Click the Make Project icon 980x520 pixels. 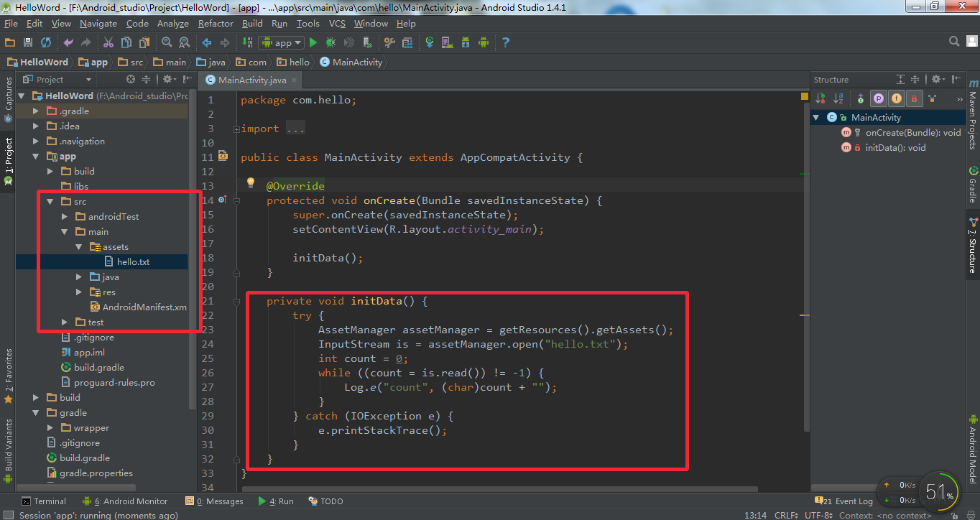[x=248, y=42]
